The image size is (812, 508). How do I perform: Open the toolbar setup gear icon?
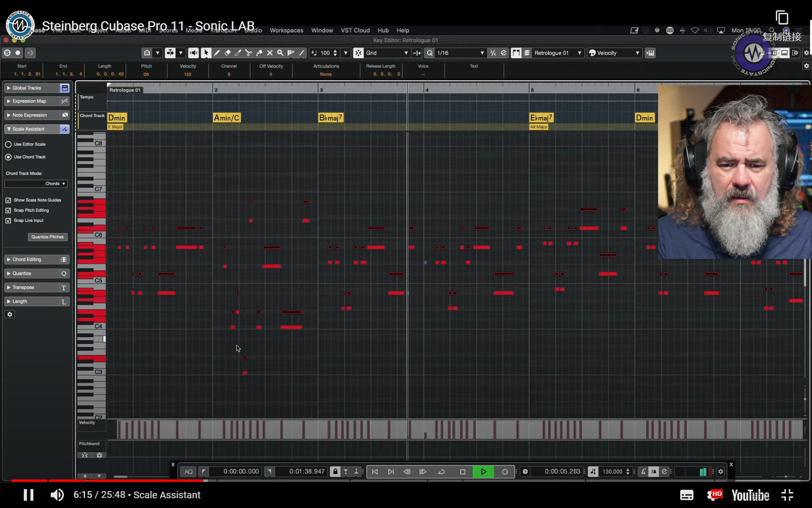tap(806, 53)
